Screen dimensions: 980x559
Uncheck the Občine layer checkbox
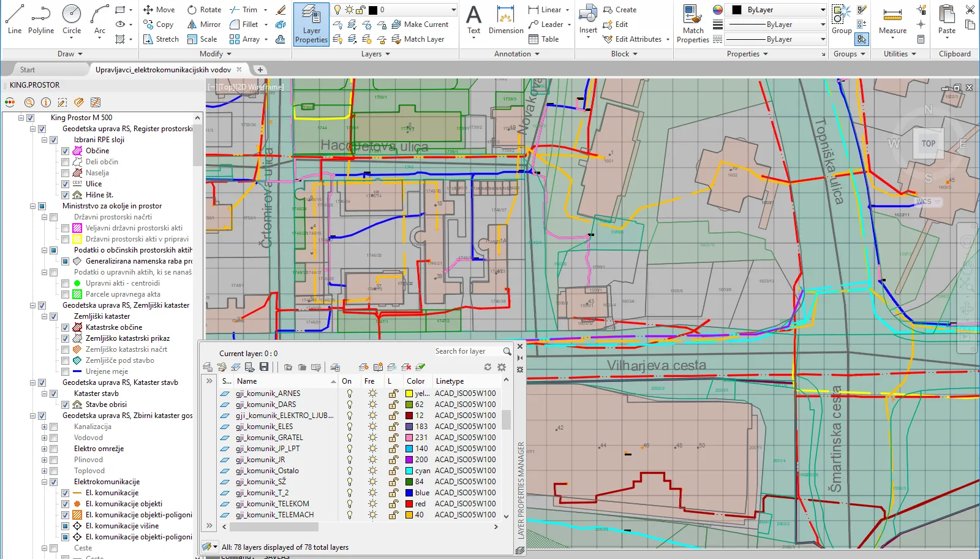click(65, 151)
